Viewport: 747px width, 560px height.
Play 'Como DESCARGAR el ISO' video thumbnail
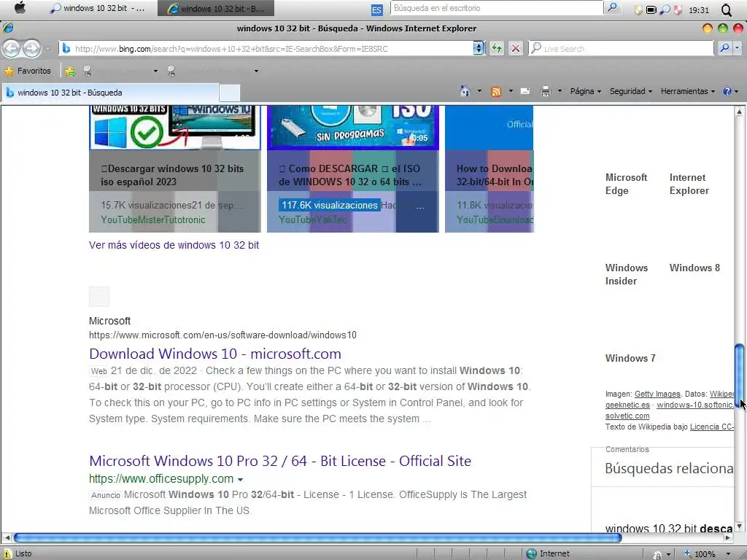click(352, 127)
